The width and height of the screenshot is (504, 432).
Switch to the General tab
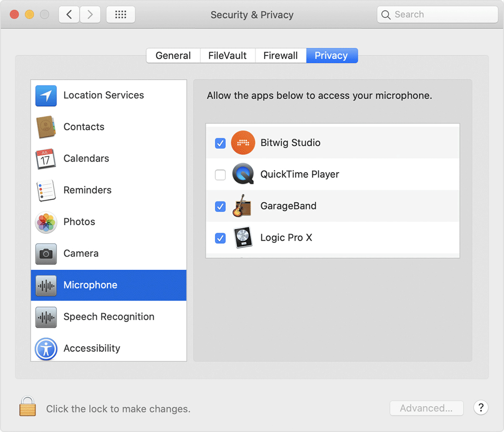(x=173, y=55)
